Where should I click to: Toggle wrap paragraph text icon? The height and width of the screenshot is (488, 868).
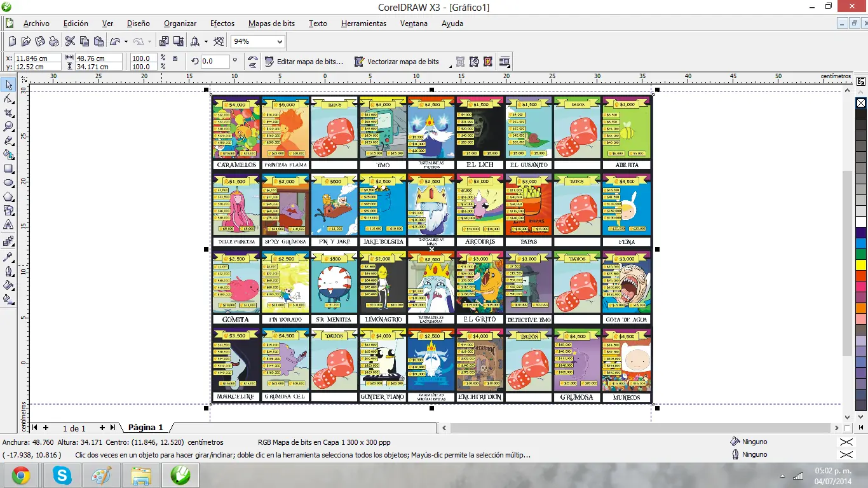[x=505, y=62]
